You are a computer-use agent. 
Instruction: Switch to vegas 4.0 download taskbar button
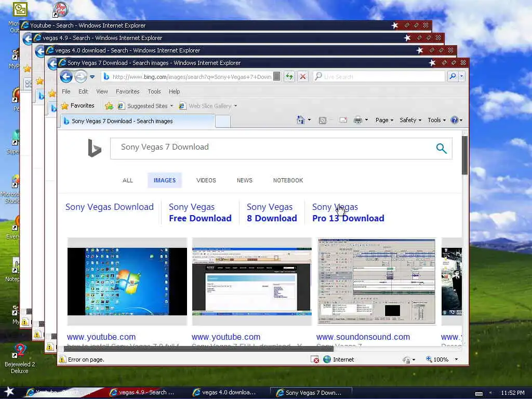coord(225,392)
